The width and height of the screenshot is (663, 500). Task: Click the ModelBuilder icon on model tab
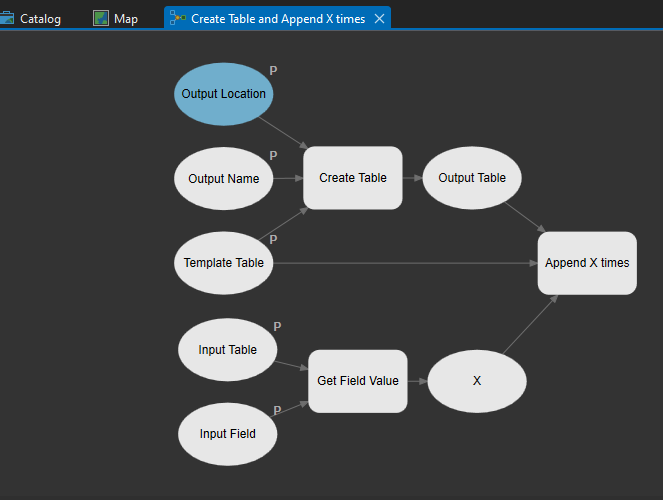178,19
